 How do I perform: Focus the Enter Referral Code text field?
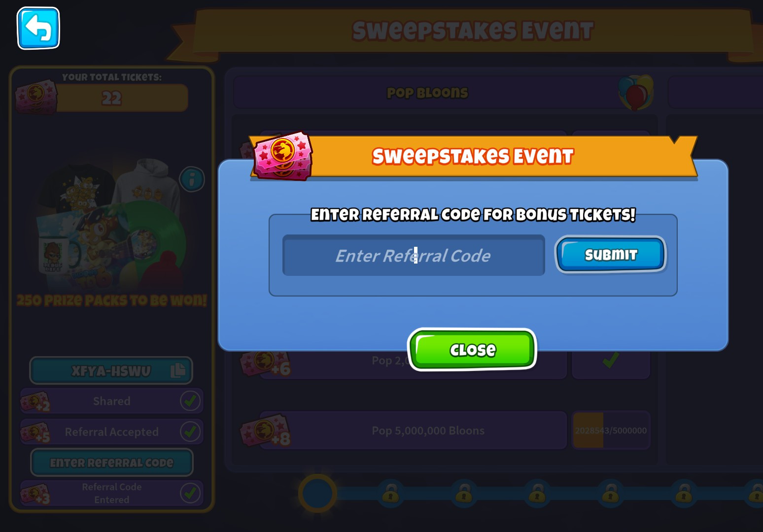(x=414, y=255)
